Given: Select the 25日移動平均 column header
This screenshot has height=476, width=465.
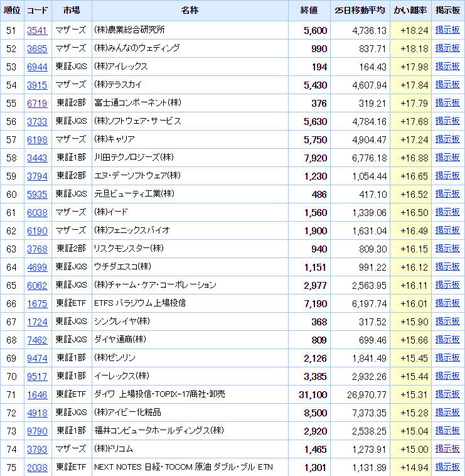Looking at the screenshot, I should pos(360,11).
